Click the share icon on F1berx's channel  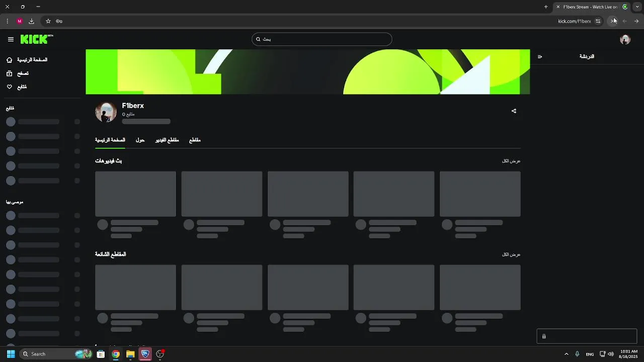pyautogui.click(x=514, y=111)
